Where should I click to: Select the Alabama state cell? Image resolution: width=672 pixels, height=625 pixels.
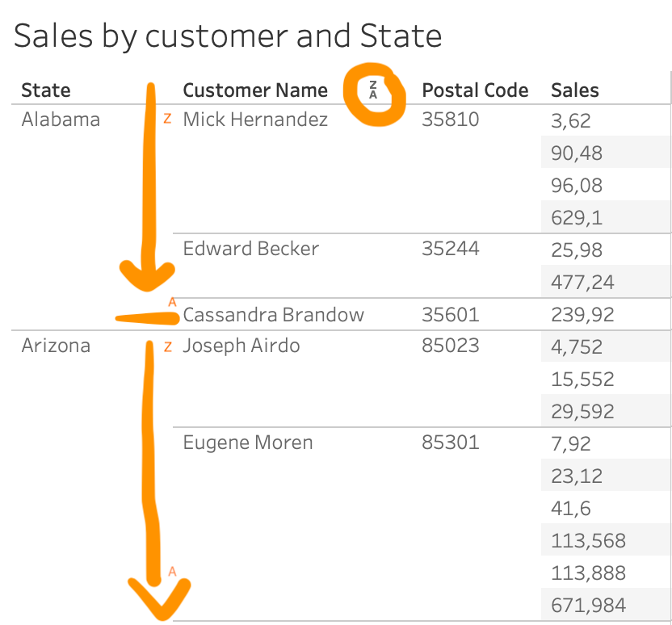[x=61, y=120]
